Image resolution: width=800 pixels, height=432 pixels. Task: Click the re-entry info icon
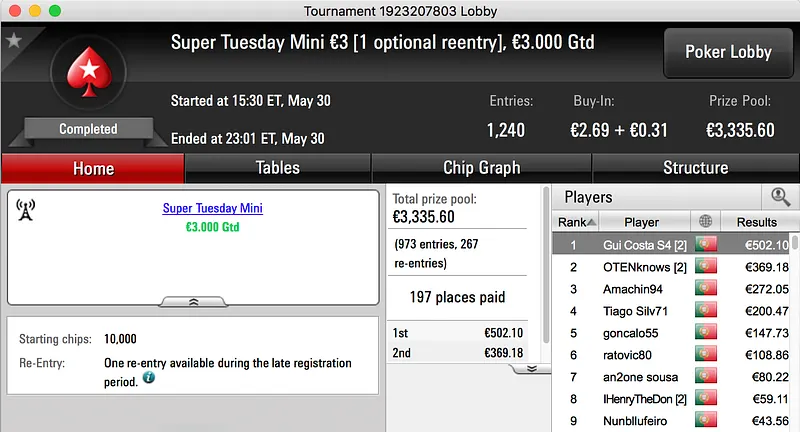click(149, 379)
